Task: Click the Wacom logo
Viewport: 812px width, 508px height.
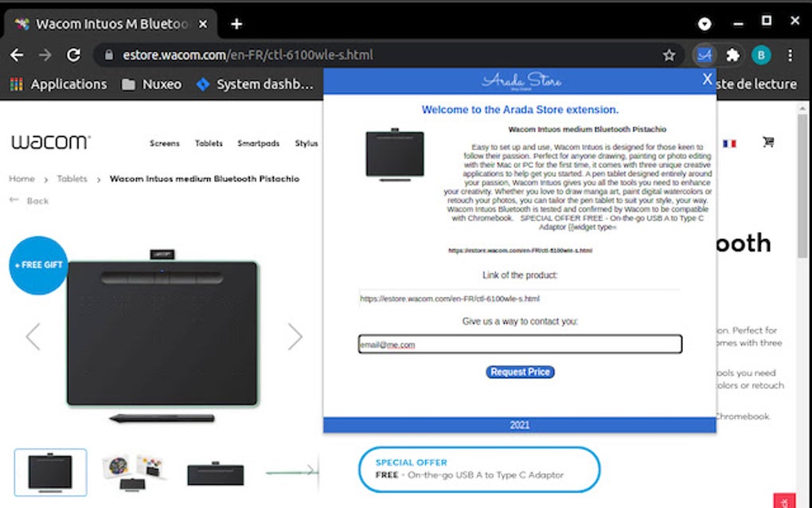Action: tap(49, 142)
